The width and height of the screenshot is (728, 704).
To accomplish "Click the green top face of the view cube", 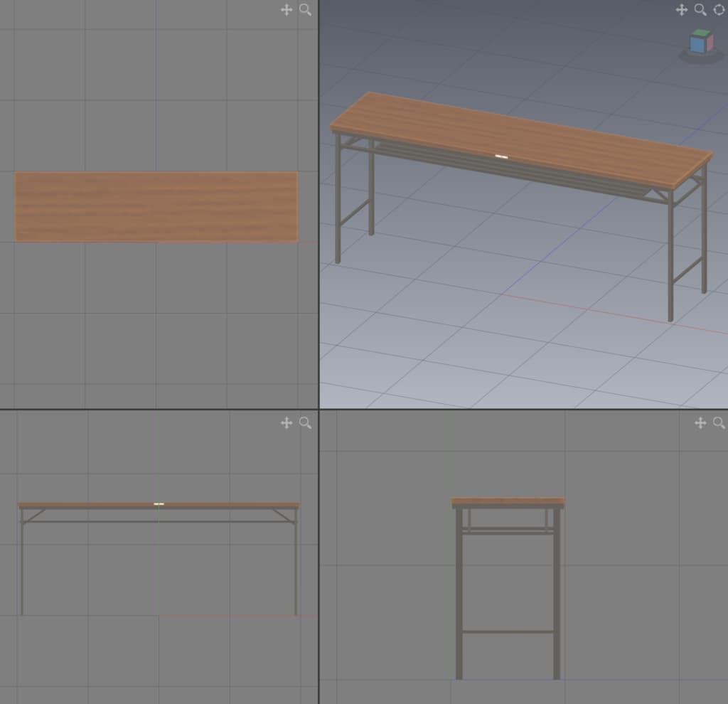I will click(701, 33).
